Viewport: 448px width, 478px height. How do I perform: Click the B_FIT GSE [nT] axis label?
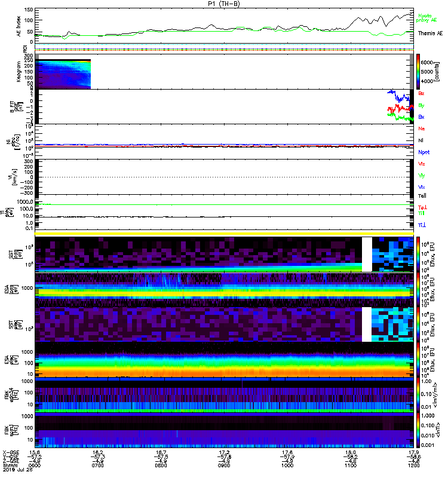pos(16,107)
